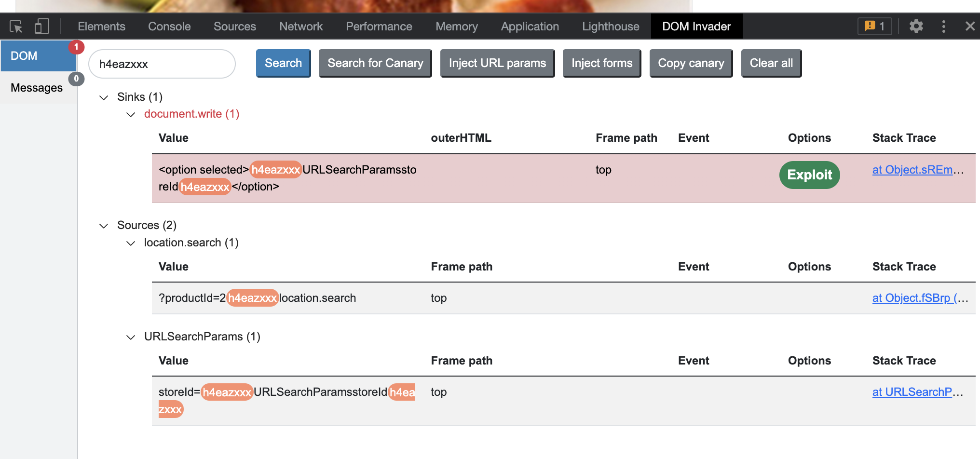Switch to the Network tab

point(300,27)
